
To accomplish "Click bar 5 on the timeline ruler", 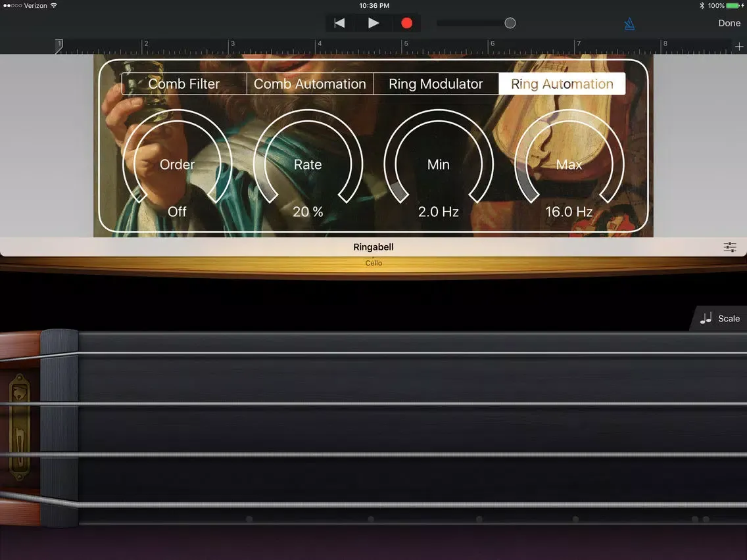I will tap(406, 44).
